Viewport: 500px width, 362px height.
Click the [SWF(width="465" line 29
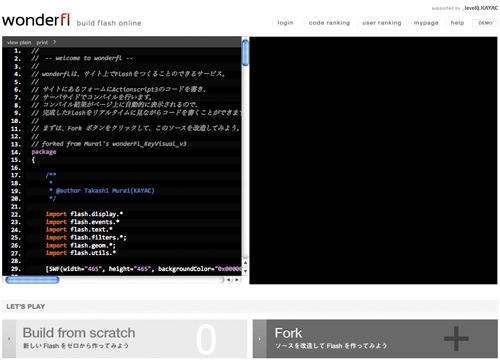(143, 269)
